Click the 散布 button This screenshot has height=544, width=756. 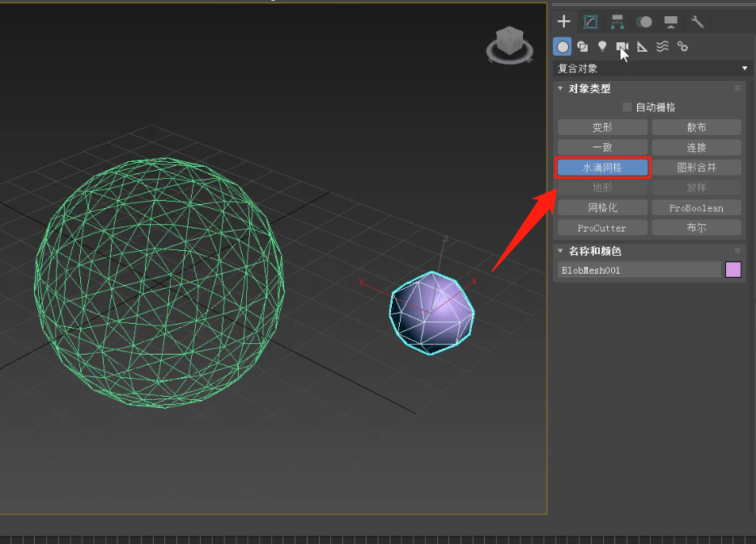pyautogui.click(x=696, y=127)
